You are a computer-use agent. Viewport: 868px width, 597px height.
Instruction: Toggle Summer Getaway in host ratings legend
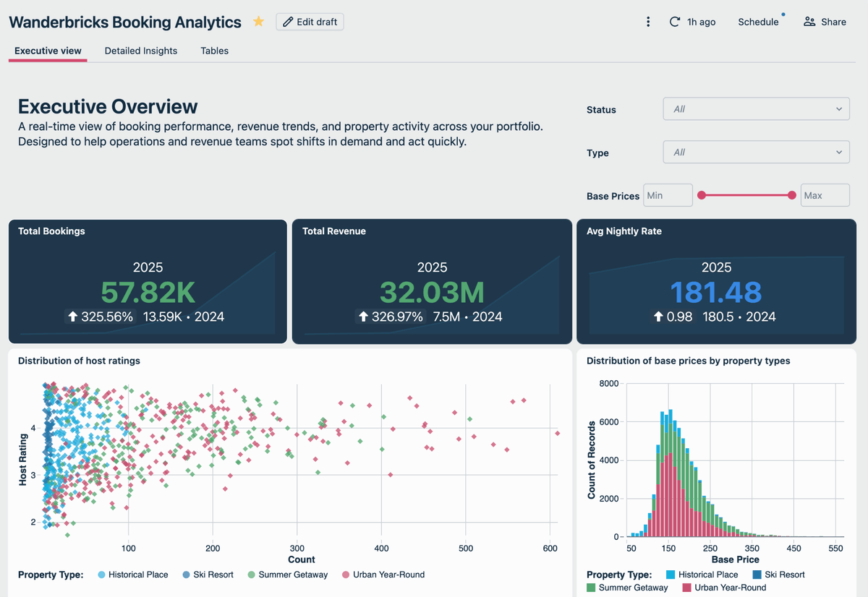click(287, 575)
